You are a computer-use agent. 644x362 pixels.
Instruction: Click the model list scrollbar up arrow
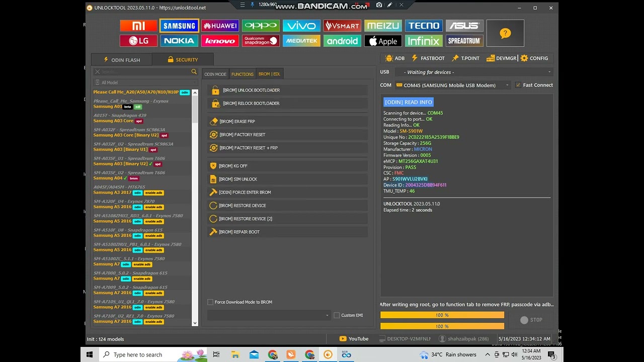pyautogui.click(x=195, y=93)
